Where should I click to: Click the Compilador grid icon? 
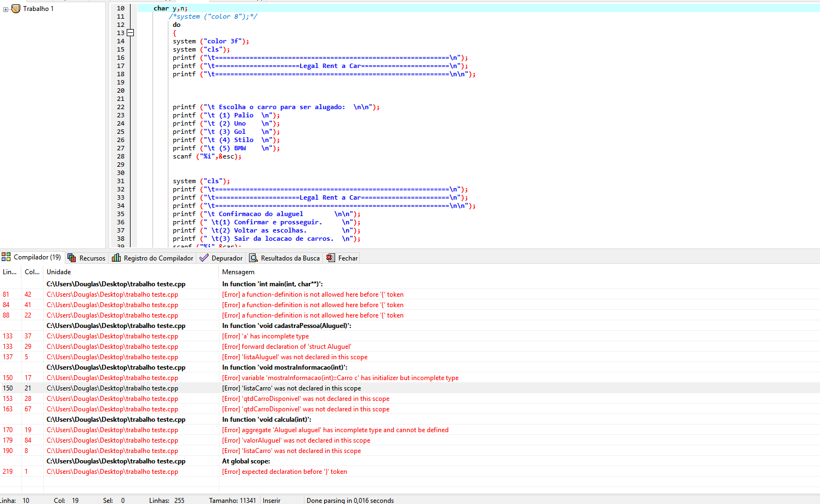(6, 257)
